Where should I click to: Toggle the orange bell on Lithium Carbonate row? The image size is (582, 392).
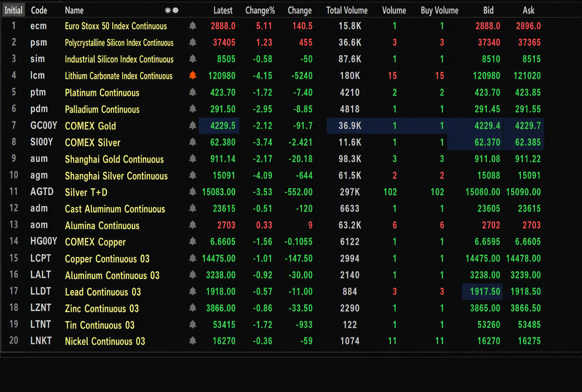point(193,75)
